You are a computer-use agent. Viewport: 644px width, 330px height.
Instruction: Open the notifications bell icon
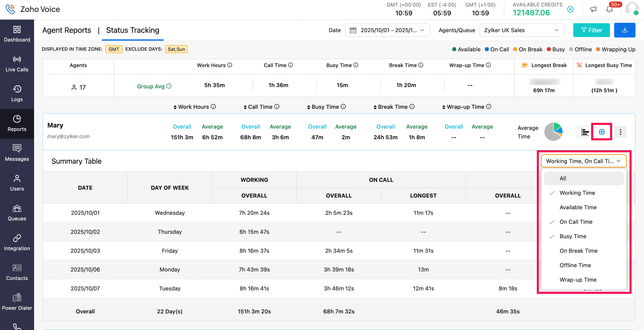(x=609, y=10)
